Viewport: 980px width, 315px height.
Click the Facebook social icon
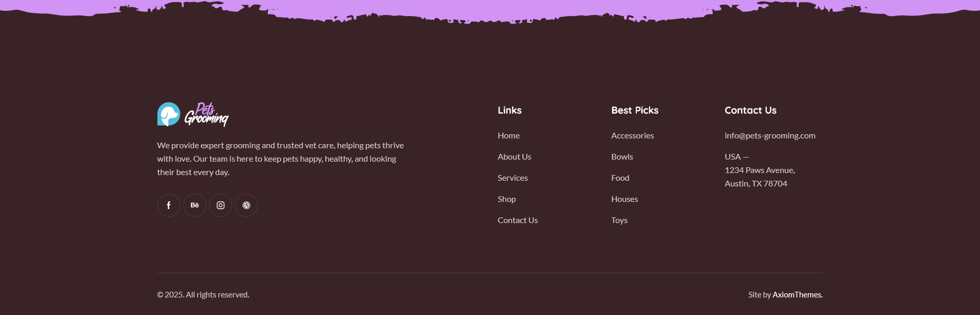tap(169, 206)
